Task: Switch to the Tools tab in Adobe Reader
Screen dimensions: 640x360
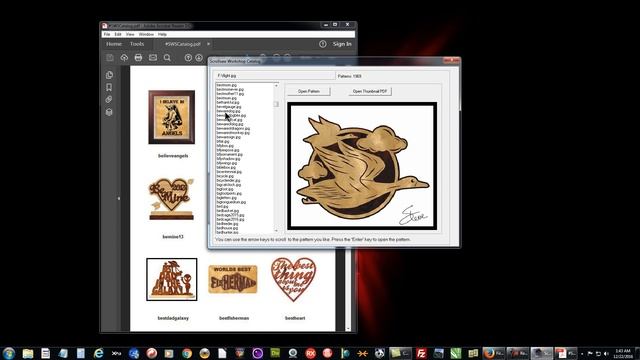Action: [x=137, y=44]
